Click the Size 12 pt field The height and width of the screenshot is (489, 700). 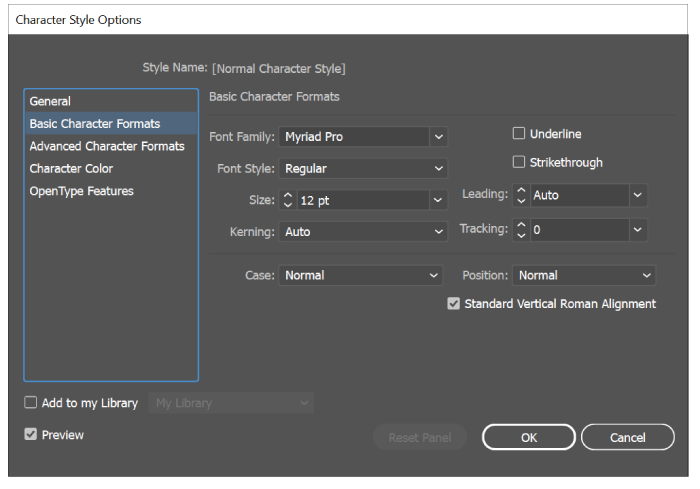tap(363, 200)
